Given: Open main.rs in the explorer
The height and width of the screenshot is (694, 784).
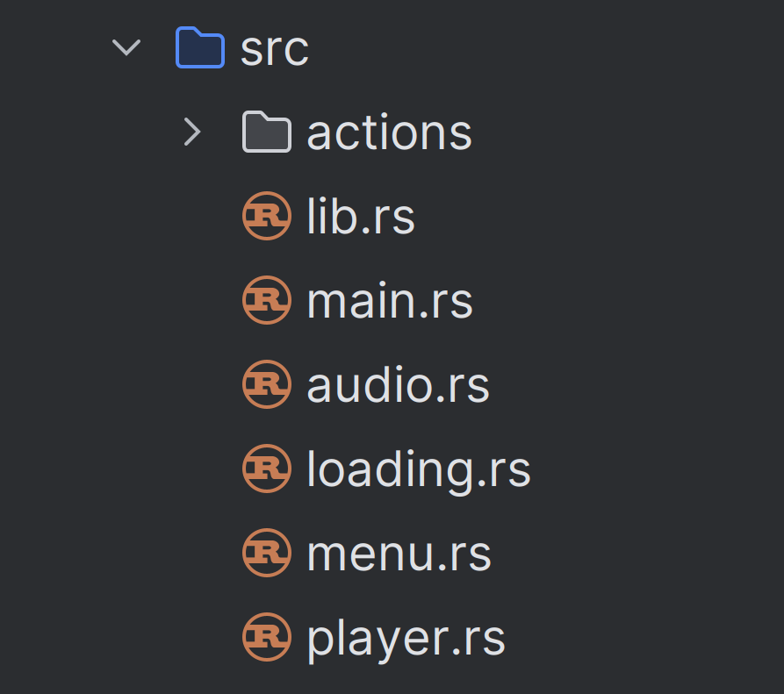Looking at the screenshot, I should (388, 300).
